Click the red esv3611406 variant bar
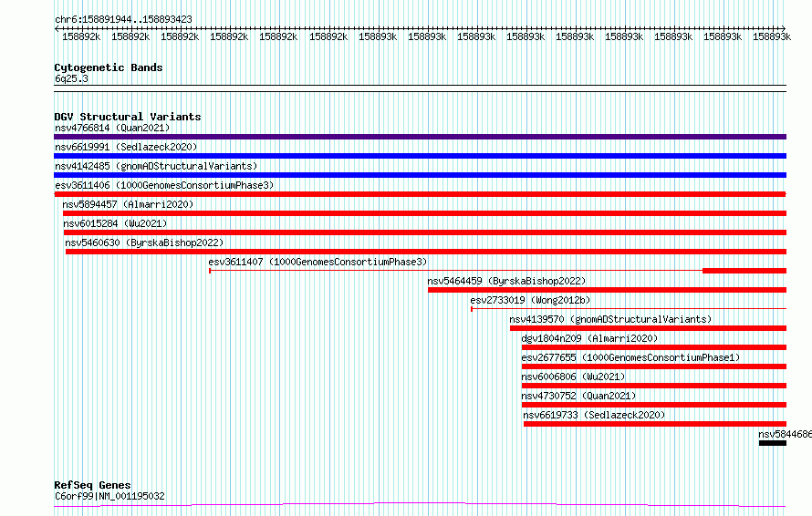The width and height of the screenshot is (812, 516). 420,194
